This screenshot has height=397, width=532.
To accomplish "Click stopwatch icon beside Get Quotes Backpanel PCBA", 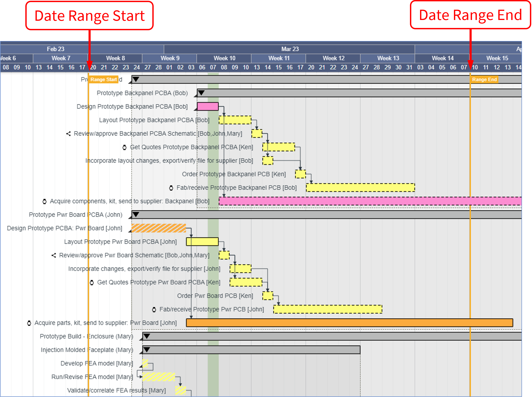I will (x=124, y=147).
